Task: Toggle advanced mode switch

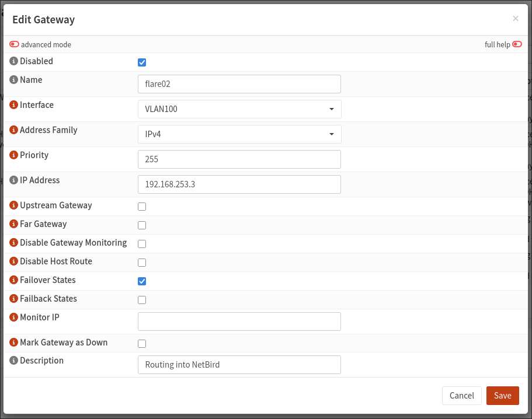Action: pyautogui.click(x=15, y=44)
